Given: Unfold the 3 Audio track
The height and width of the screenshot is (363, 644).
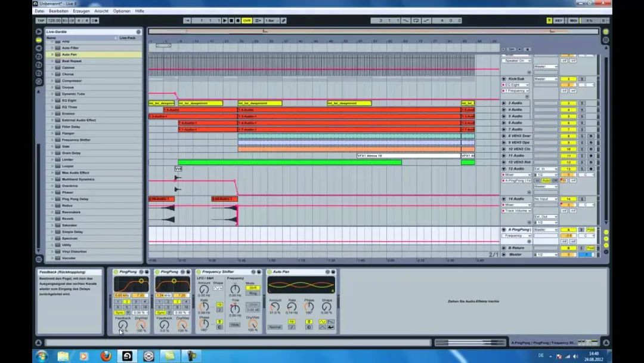Looking at the screenshot, I should click(x=504, y=103).
